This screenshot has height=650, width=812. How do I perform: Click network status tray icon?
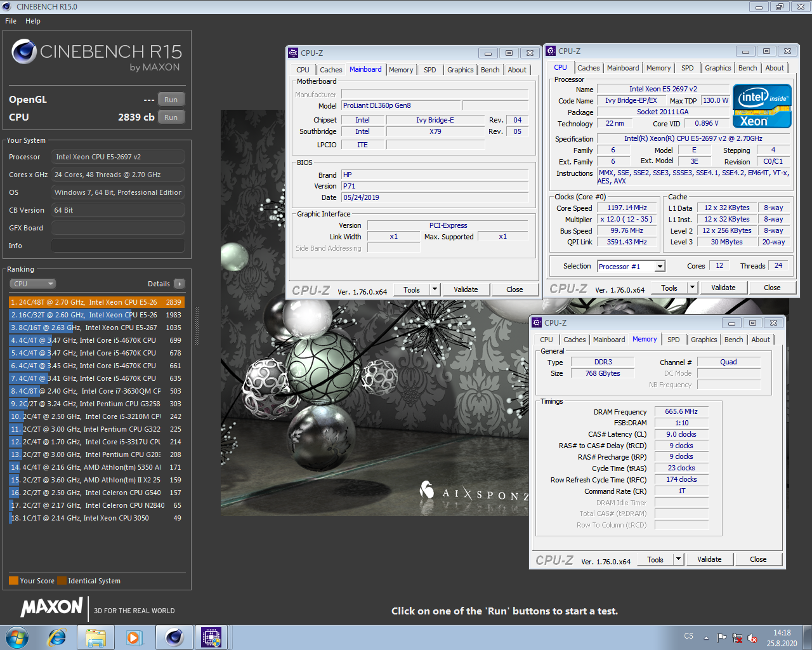click(737, 637)
